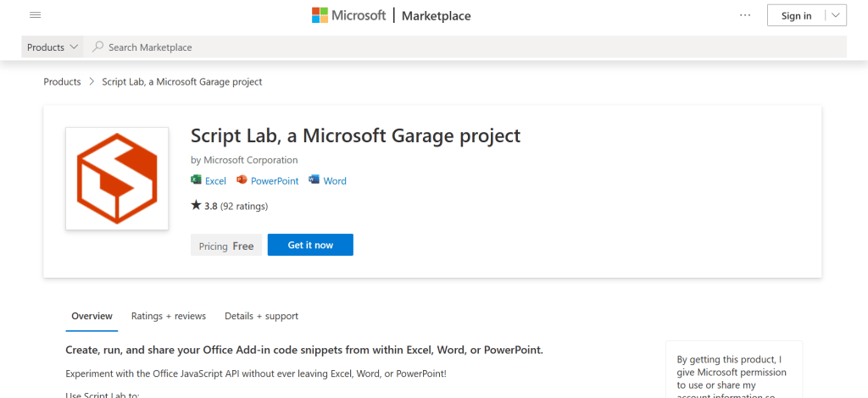This screenshot has width=868, height=398.
Task: Open the hamburger navigation menu
Action: [35, 15]
